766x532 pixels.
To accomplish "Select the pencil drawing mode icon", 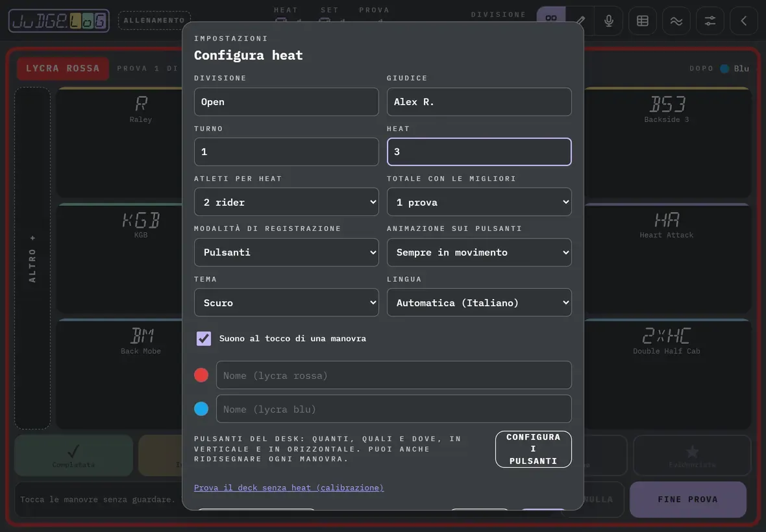I will 580,21.
